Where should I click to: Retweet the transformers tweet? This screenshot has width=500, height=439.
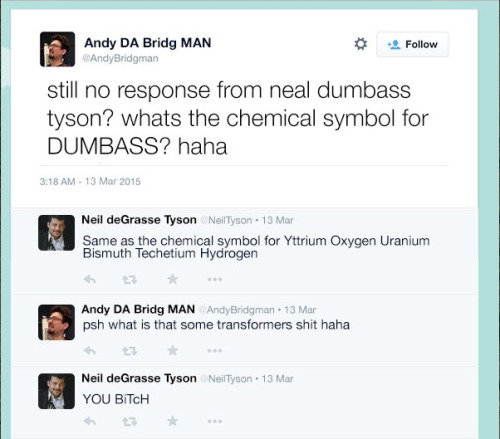130,351
